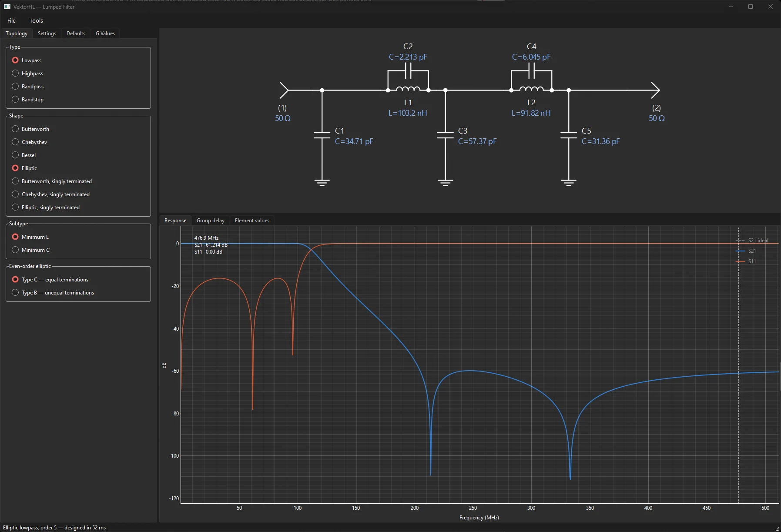Screen dimensions: 781x532
Task: Open the File menu
Action: [12, 20]
